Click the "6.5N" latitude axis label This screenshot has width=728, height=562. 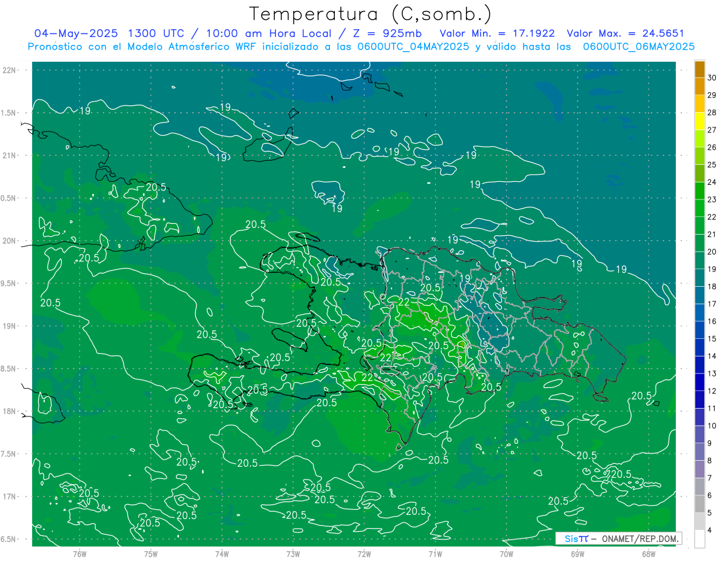(9, 539)
